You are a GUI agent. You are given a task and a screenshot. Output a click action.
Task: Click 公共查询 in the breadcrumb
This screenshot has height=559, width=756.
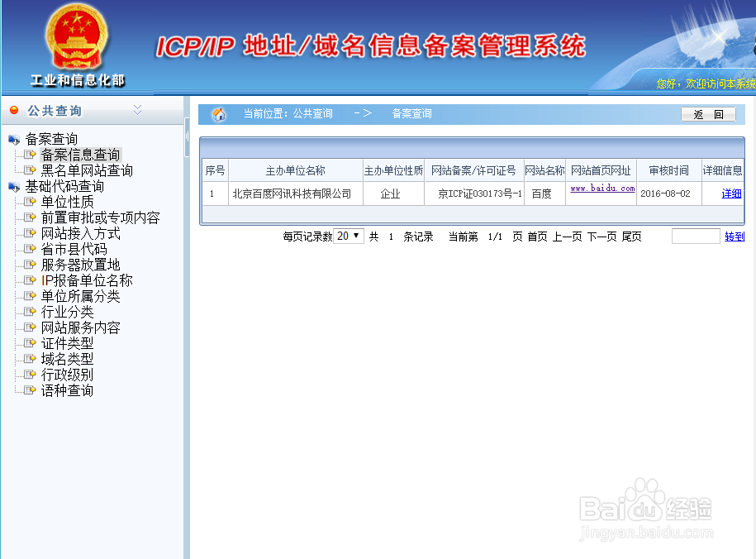(x=313, y=113)
